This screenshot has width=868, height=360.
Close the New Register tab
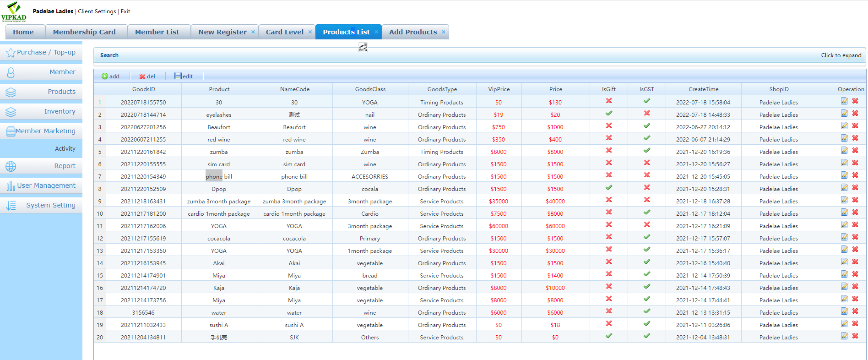[253, 32]
